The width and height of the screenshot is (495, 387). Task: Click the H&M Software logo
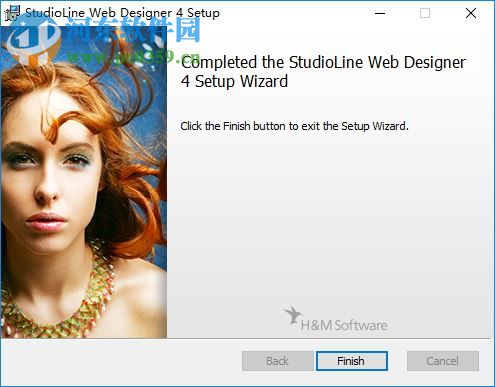pos(336,319)
